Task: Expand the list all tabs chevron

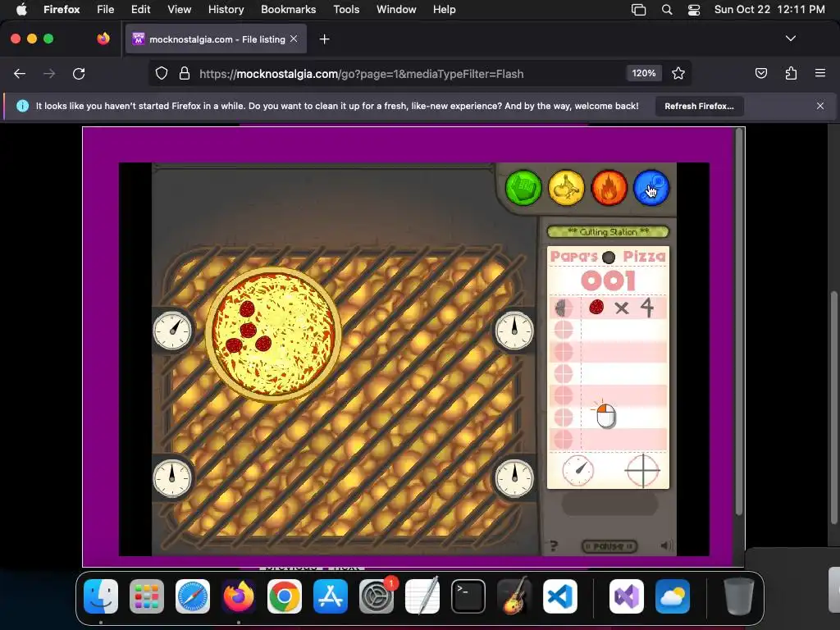Action: pos(790,39)
